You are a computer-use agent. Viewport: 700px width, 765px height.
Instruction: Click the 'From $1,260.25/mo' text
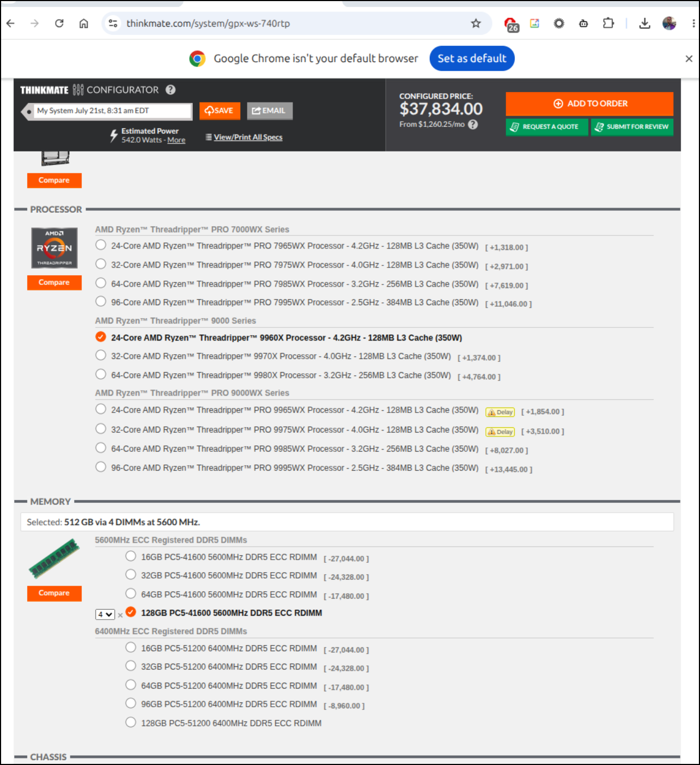[x=432, y=124]
